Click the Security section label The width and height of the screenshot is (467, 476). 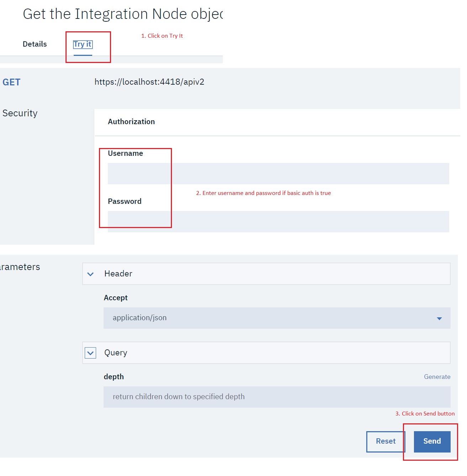(x=20, y=113)
